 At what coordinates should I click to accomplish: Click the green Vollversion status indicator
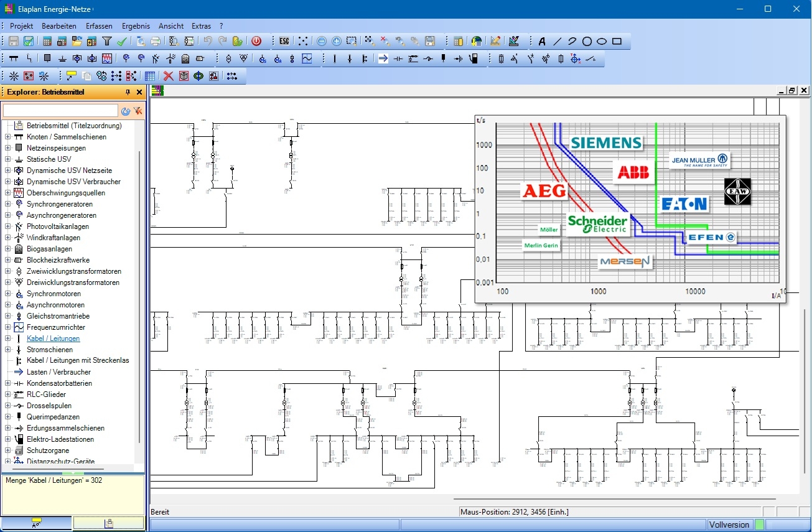760,525
